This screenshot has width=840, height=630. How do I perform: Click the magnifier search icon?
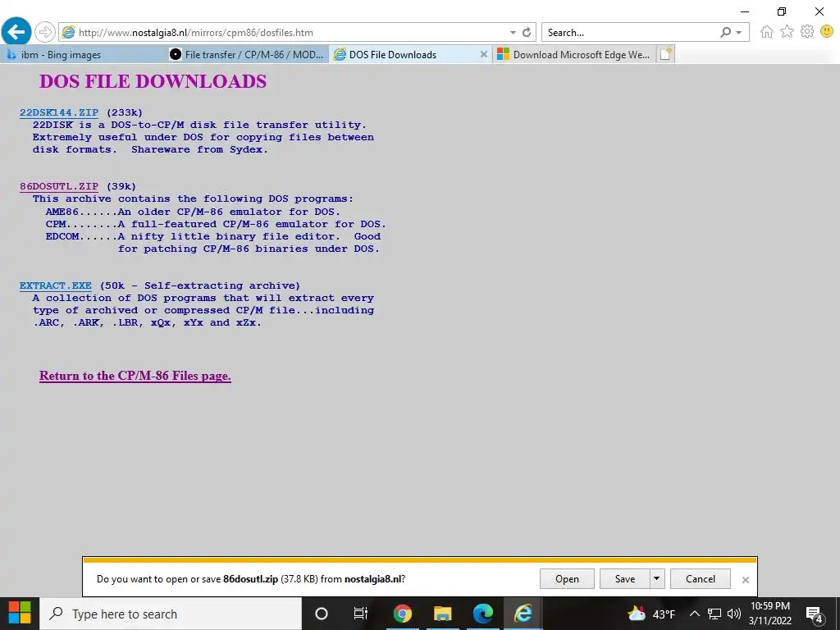(x=725, y=32)
